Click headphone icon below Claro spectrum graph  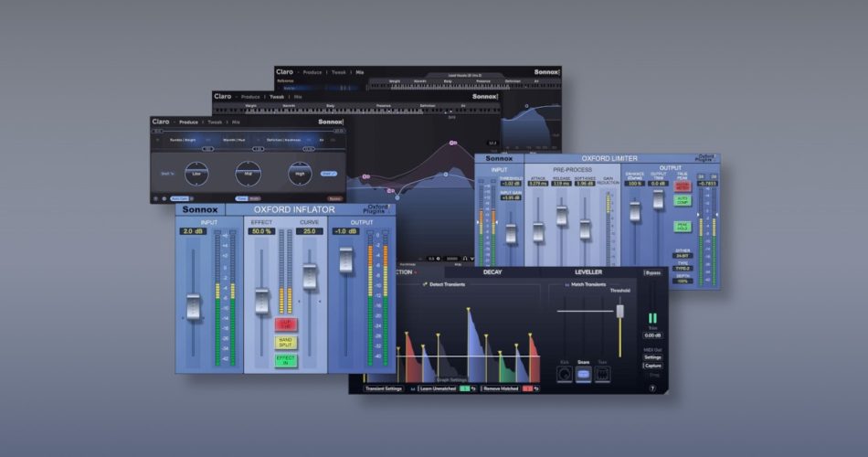pyautogui.click(x=465, y=259)
